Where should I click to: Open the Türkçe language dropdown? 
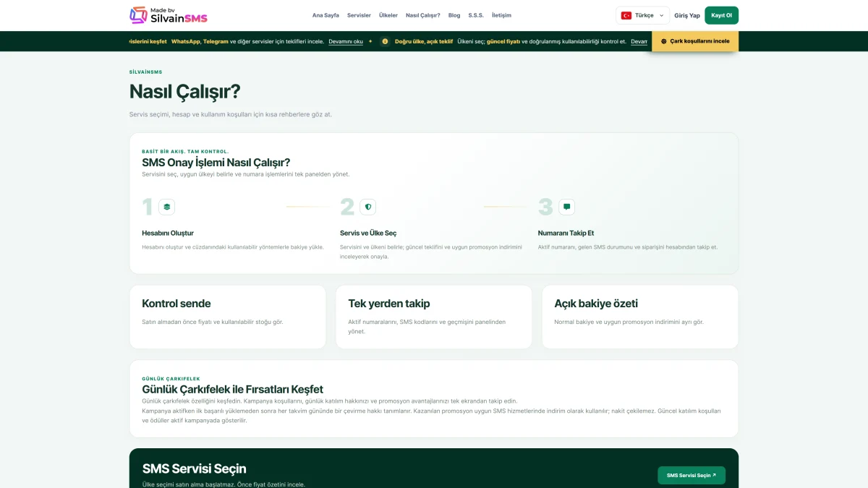[642, 15]
